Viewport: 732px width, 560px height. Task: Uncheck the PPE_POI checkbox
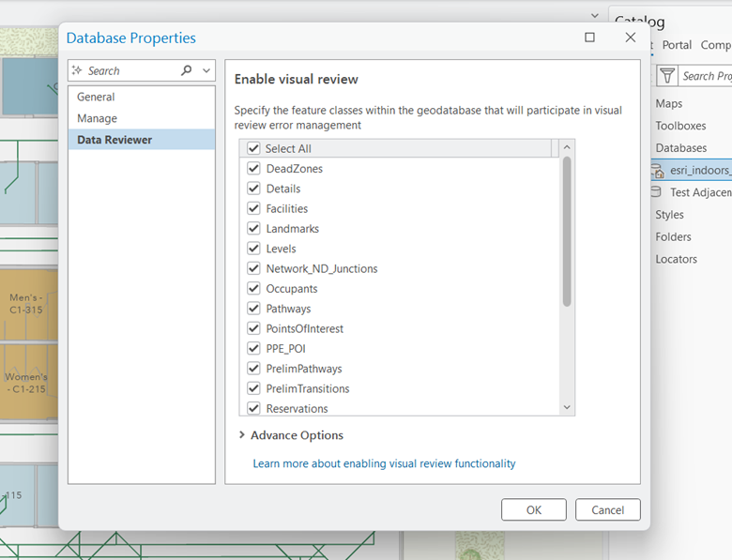pyautogui.click(x=253, y=349)
